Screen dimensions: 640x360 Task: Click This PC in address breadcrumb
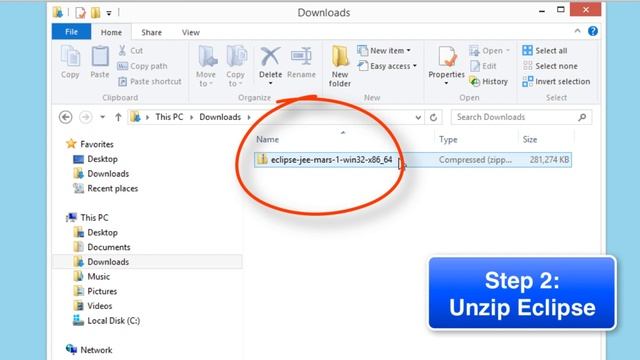tap(169, 117)
